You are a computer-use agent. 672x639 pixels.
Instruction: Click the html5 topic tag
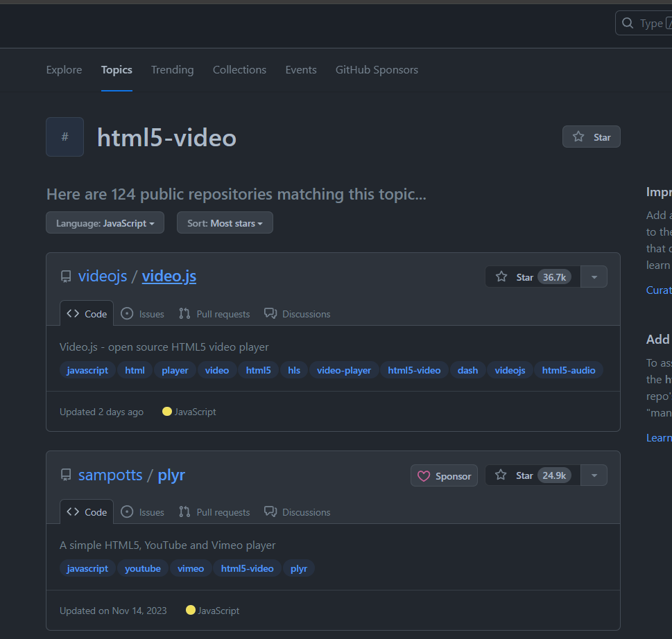(x=259, y=370)
